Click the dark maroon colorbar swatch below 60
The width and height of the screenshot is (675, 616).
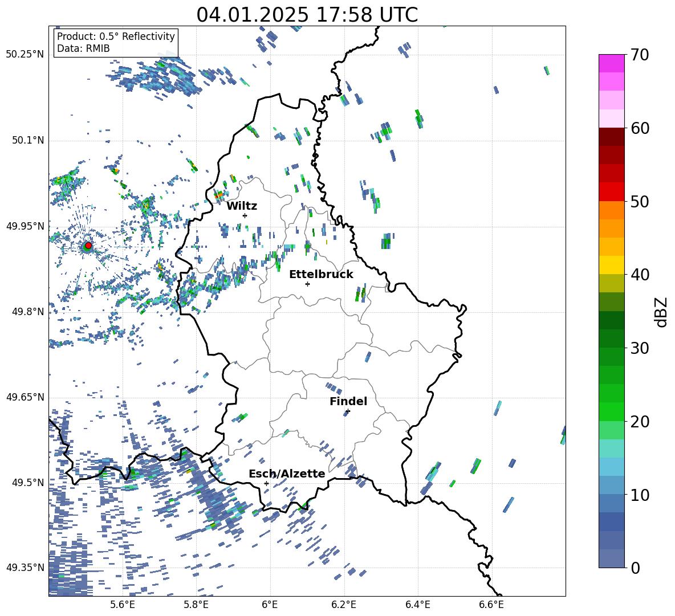pyautogui.click(x=611, y=137)
